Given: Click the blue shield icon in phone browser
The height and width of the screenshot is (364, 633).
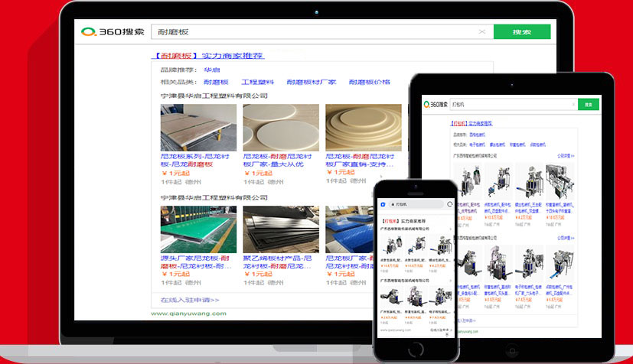Looking at the screenshot, I should [x=383, y=204].
